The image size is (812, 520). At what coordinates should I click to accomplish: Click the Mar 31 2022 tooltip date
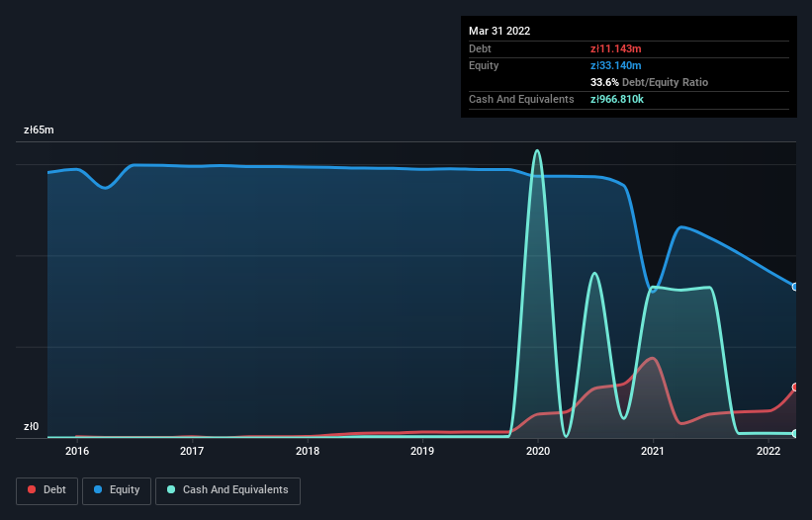click(x=499, y=31)
